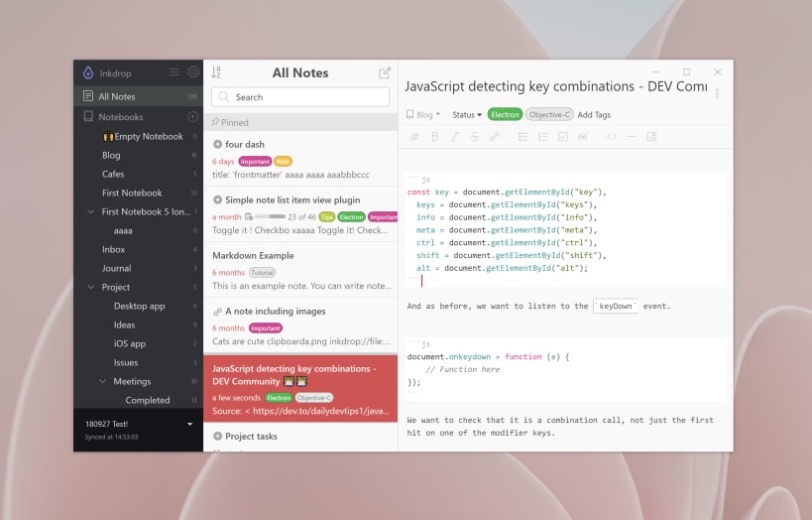Select the Desktop app notebook

[x=138, y=306]
